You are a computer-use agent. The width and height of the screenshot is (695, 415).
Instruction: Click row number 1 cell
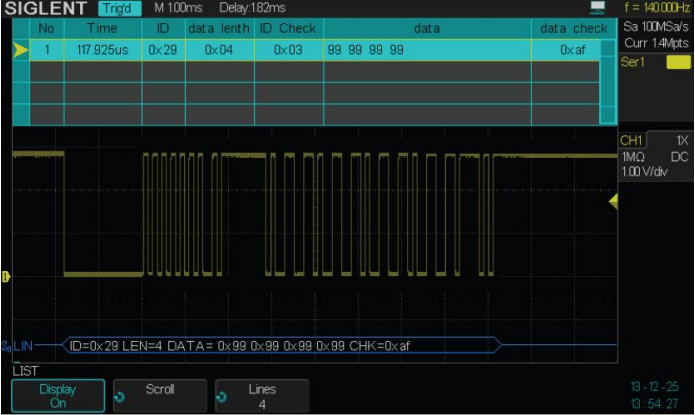pos(47,50)
